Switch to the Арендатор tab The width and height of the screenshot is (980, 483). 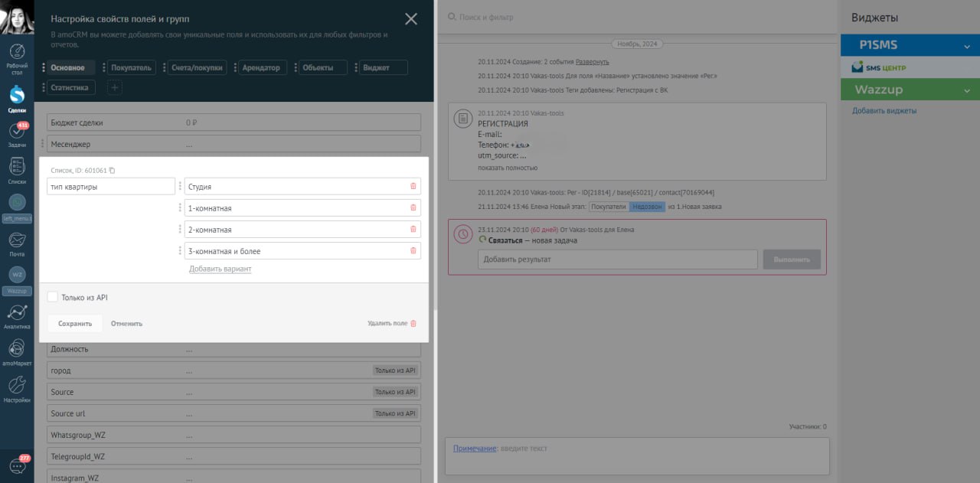coord(261,67)
